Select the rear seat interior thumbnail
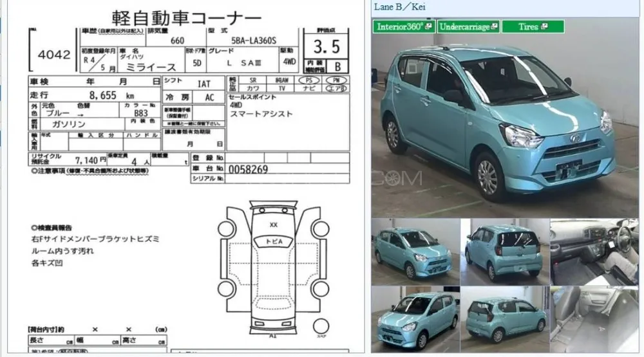Image resolution: width=644 pixels, height=357 pixels. [x=594, y=319]
